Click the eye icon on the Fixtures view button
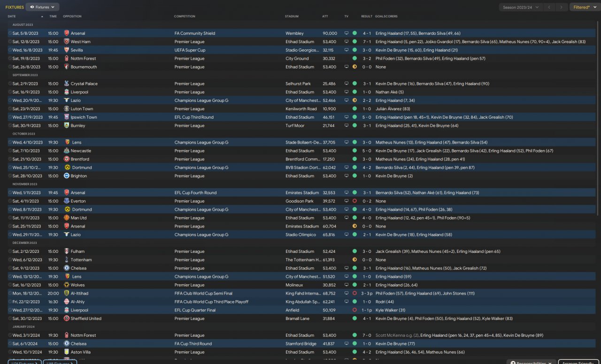Viewport: 601px width, 364px height. coord(32,7)
